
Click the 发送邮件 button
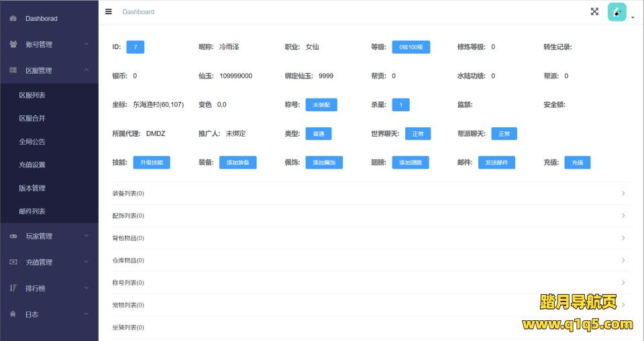pyautogui.click(x=496, y=163)
